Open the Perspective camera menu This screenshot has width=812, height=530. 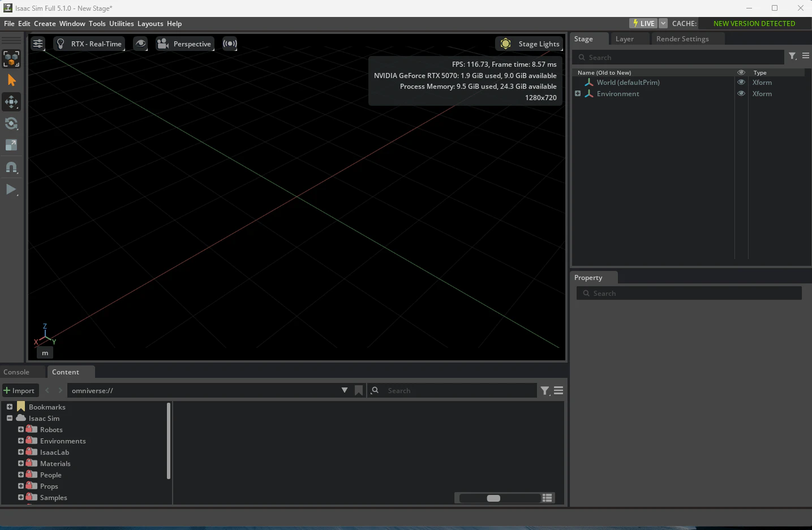pos(185,44)
